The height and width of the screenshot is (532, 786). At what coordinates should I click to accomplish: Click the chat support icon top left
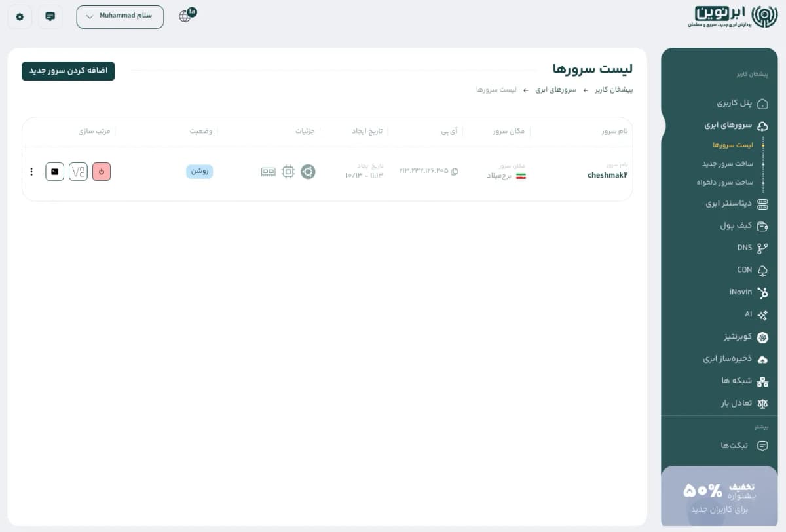(x=50, y=16)
